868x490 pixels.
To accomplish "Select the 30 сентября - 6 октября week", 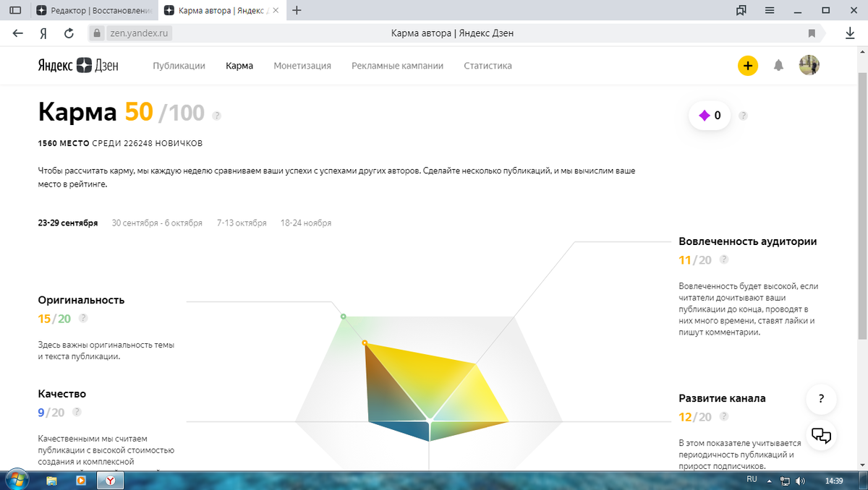I will 157,223.
